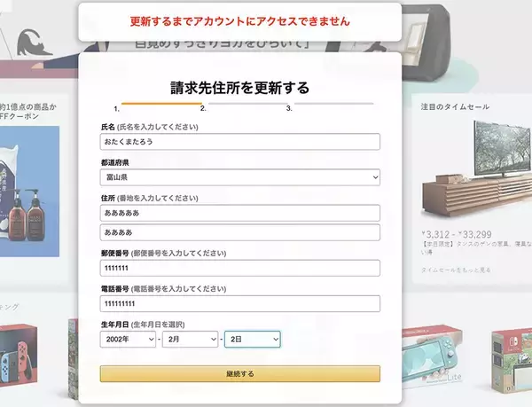Click the Animal Crossing Switch box image
This screenshot has height=407, width=532.
[512, 360]
